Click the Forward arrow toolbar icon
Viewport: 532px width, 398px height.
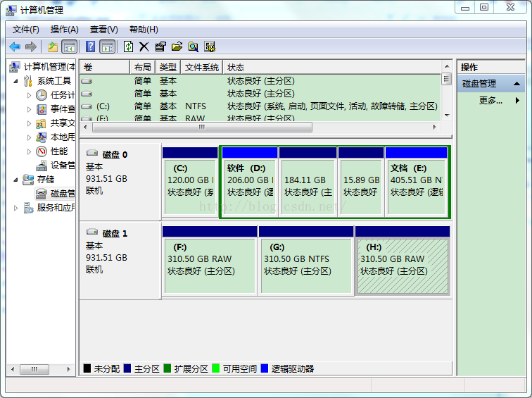pos(31,46)
